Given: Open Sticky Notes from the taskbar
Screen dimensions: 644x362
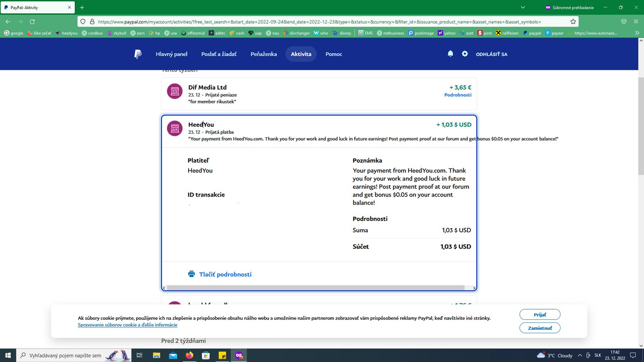Looking at the screenshot, I should tap(222, 355).
